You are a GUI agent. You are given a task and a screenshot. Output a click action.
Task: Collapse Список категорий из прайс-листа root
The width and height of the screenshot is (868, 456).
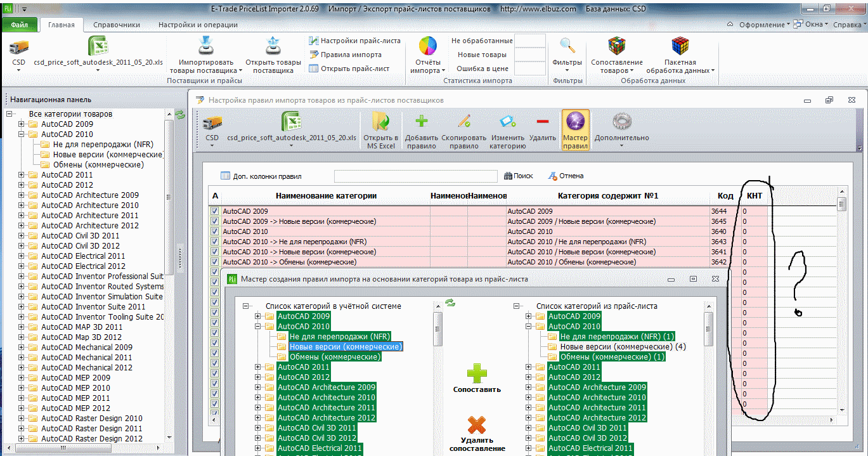pos(517,306)
